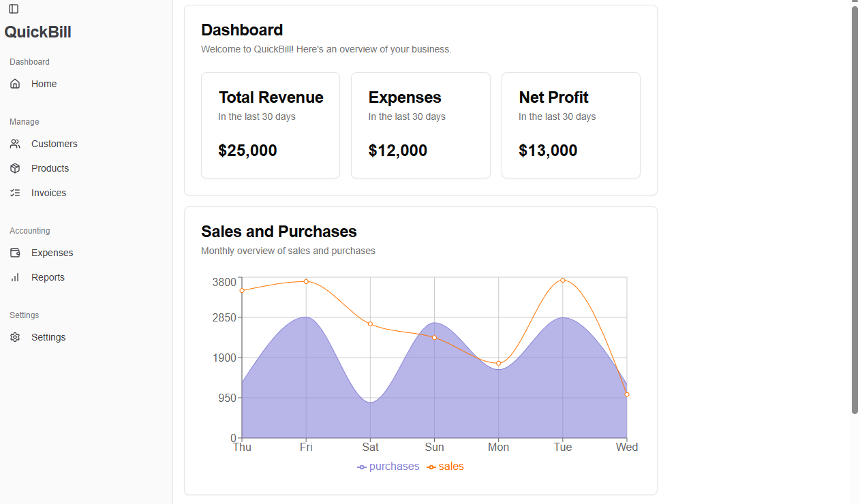Select Invoices in the Manage section
The width and height of the screenshot is (860, 504).
coord(48,193)
